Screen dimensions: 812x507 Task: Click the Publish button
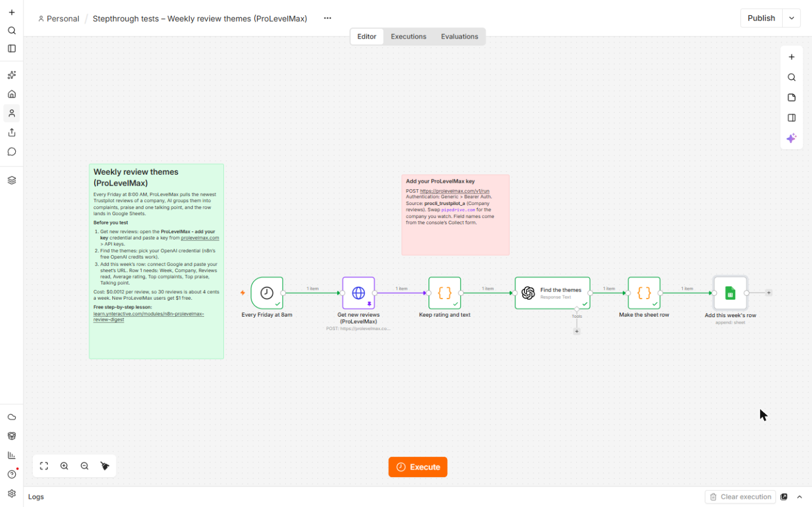point(761,18)
